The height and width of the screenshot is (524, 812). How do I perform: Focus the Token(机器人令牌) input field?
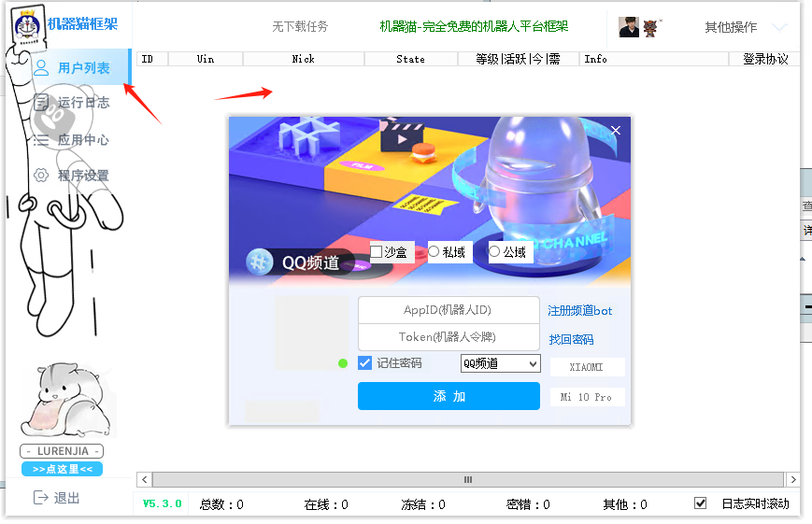449,337
